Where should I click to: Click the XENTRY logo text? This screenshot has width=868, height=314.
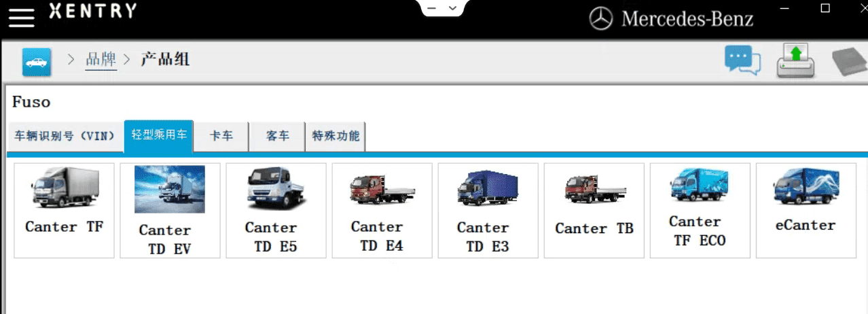(x=92, y=10)
